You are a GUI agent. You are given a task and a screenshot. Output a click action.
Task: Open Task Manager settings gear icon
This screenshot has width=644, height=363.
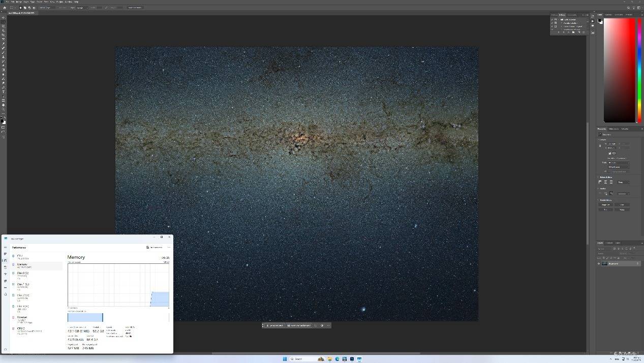pos(5,349)
